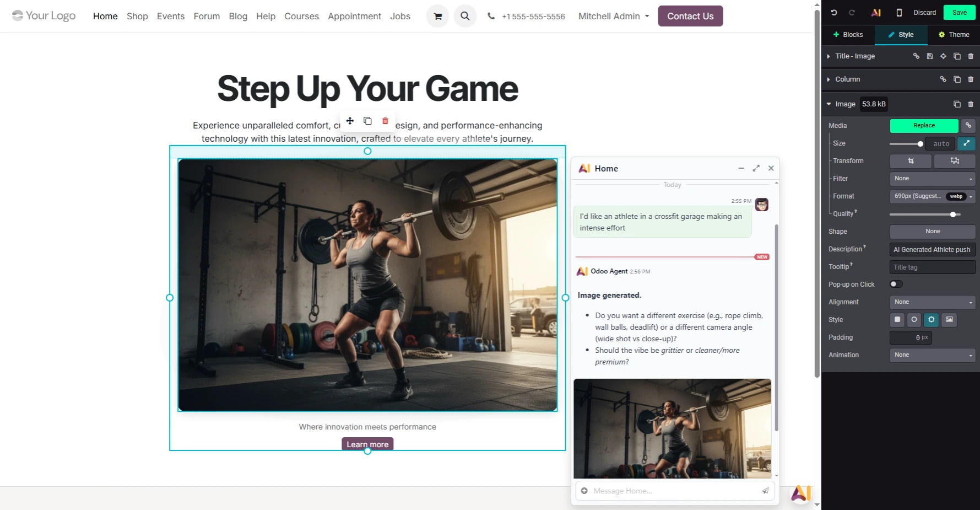Viewport: 980px width, 510px height.
Task: Duplicate the Column block with copy icon
Action: [x=957, y=79]
